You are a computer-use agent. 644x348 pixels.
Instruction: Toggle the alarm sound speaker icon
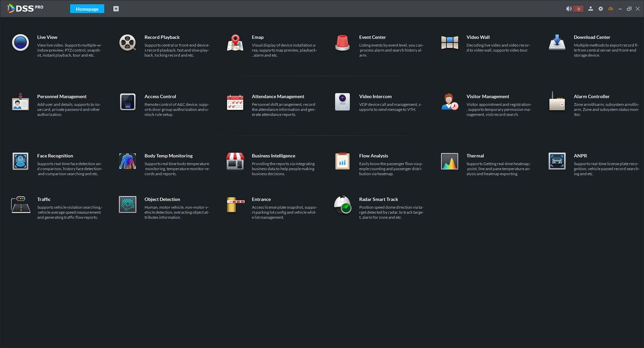569,9
